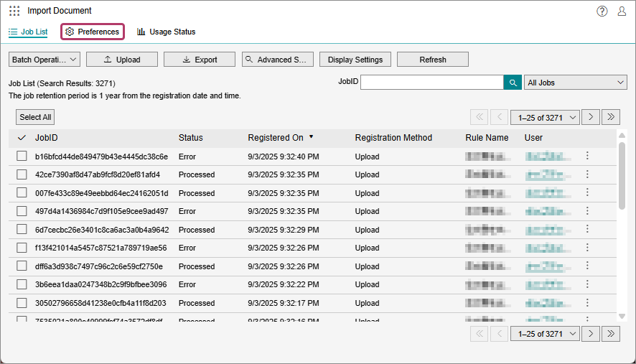Click the JobID search magnifier button
The image size is (636, 364).
coord(513,83)
